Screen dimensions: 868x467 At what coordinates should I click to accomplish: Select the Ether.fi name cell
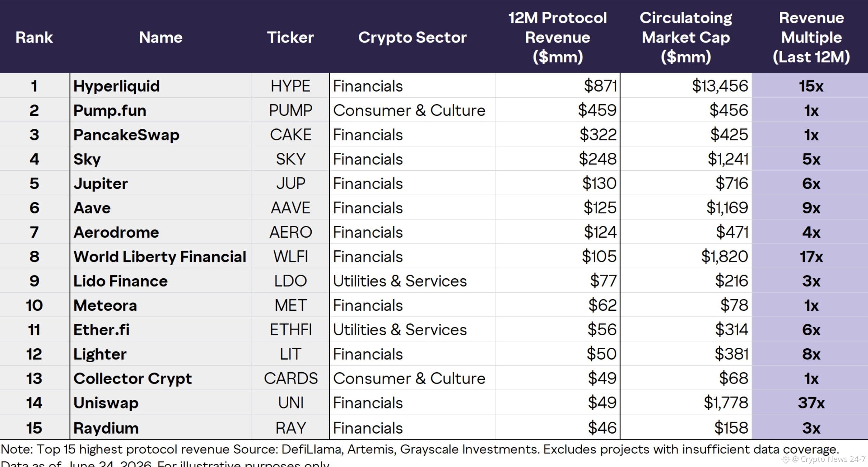(x=161, y=329)
